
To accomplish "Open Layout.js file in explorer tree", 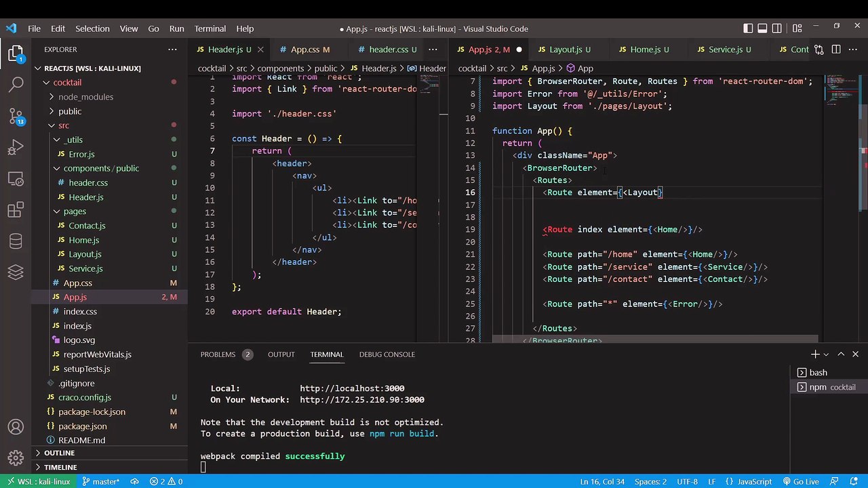I will pyautogui.click(x=85, y=254).
